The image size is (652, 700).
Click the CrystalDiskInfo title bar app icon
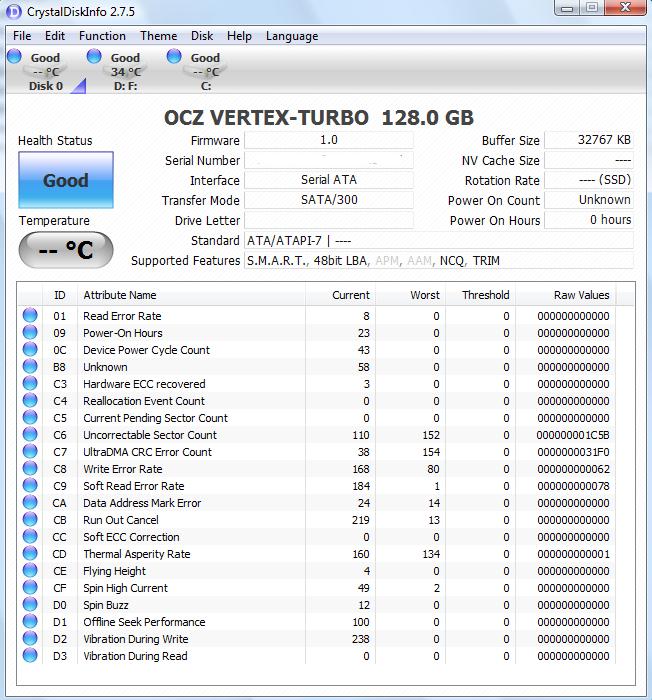14,11
